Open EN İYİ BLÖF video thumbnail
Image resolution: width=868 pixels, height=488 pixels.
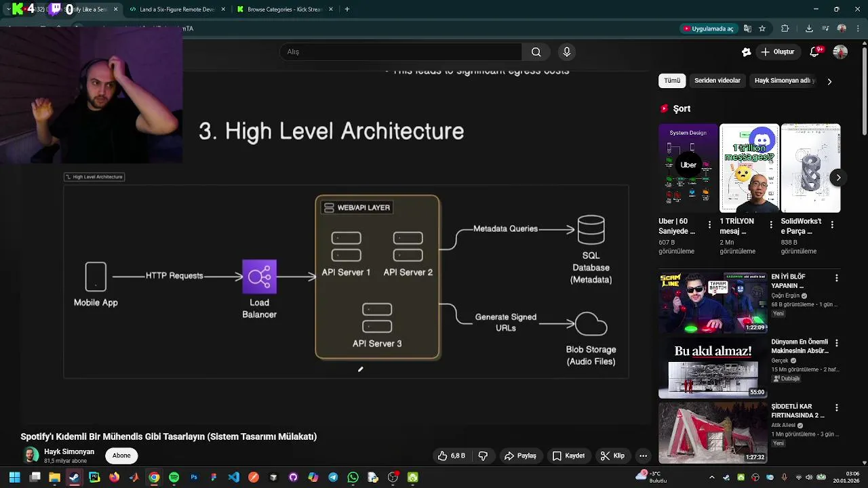pos(712,302)
